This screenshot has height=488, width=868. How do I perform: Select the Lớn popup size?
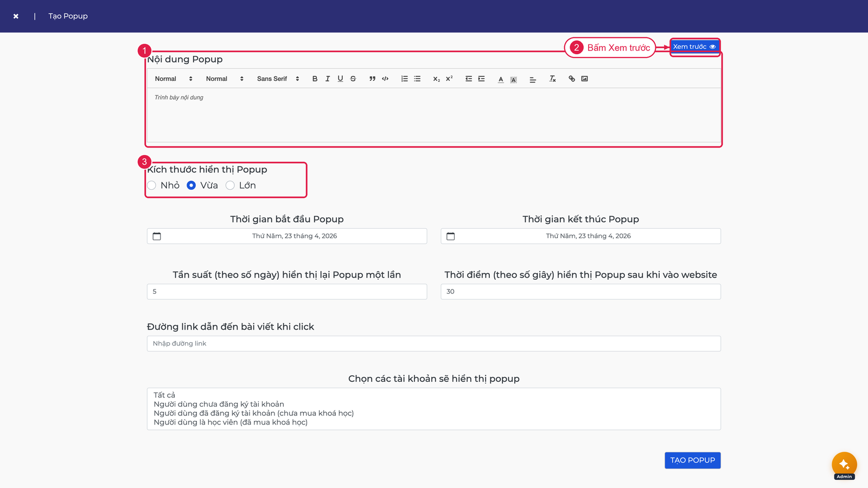230,185
